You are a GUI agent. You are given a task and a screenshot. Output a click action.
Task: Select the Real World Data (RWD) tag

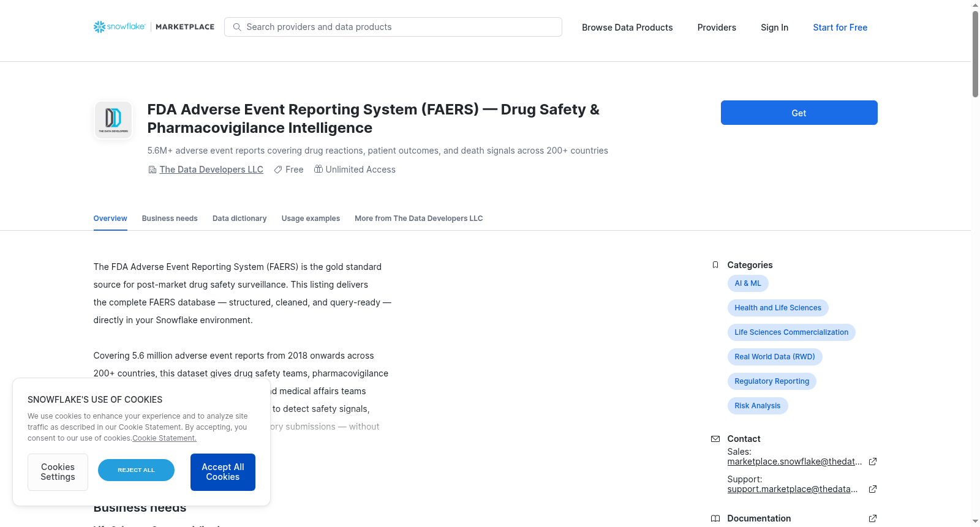pyautogui.click(x=775, y=357)
